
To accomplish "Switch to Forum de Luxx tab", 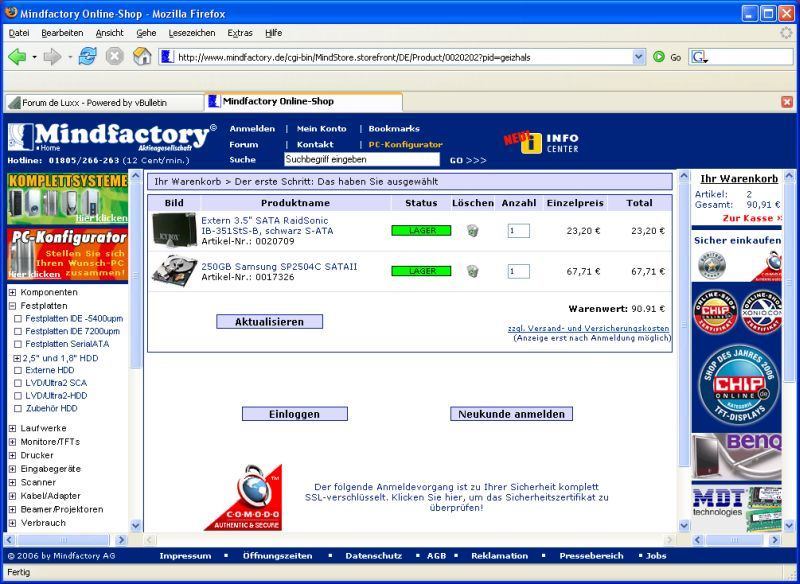I will pyautogui.click(x=104, y=103).
